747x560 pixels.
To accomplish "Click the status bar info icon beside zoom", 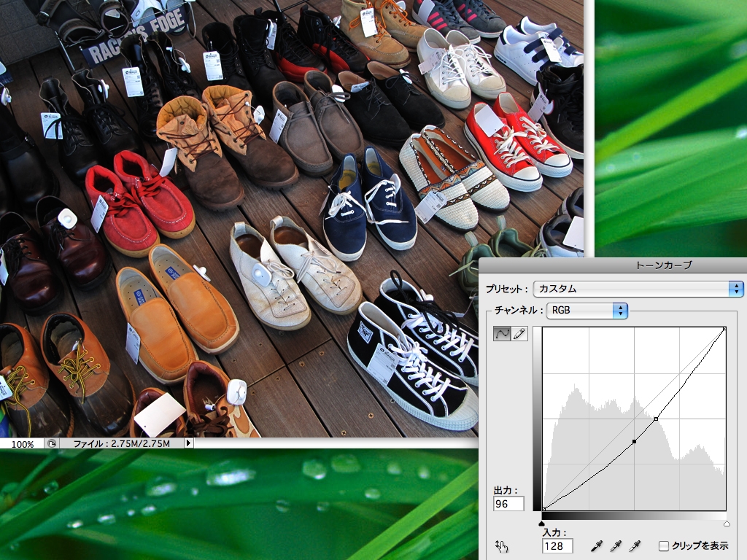I will click(x=53, y=443).
